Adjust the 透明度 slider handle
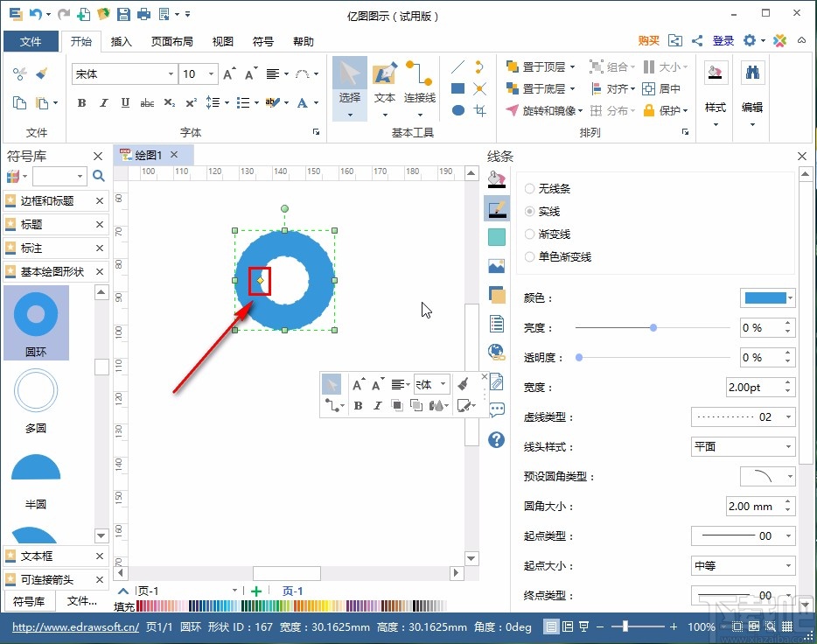Viewport: 817px width, 644px height. [x=579, y=357]
